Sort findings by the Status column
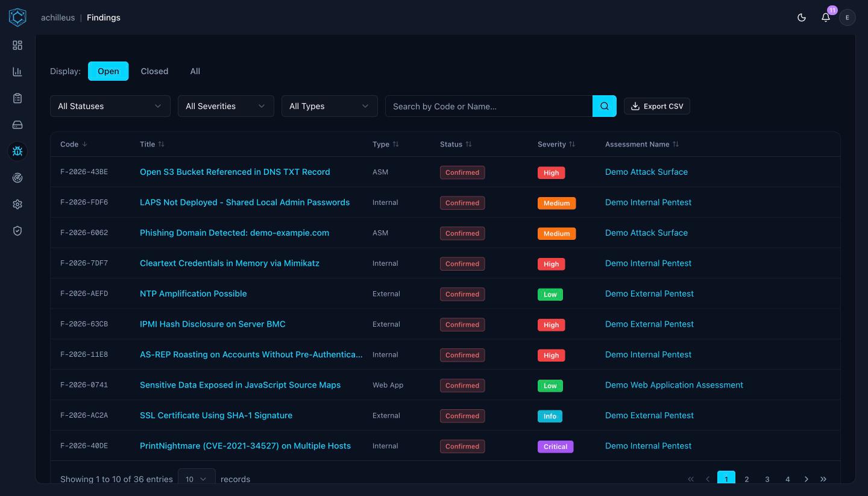The width and height of the screenshot is (868, 496). tap(456, 144)
